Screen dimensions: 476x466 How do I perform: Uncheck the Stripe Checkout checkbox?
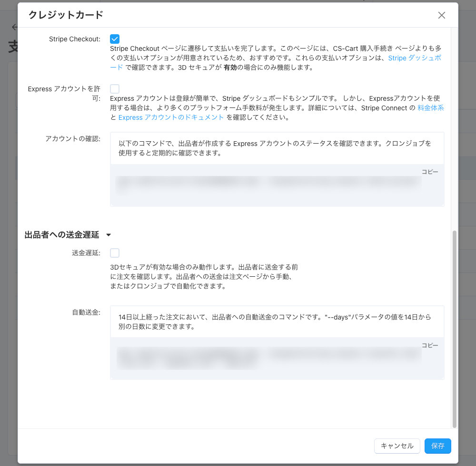click(115, 39)
